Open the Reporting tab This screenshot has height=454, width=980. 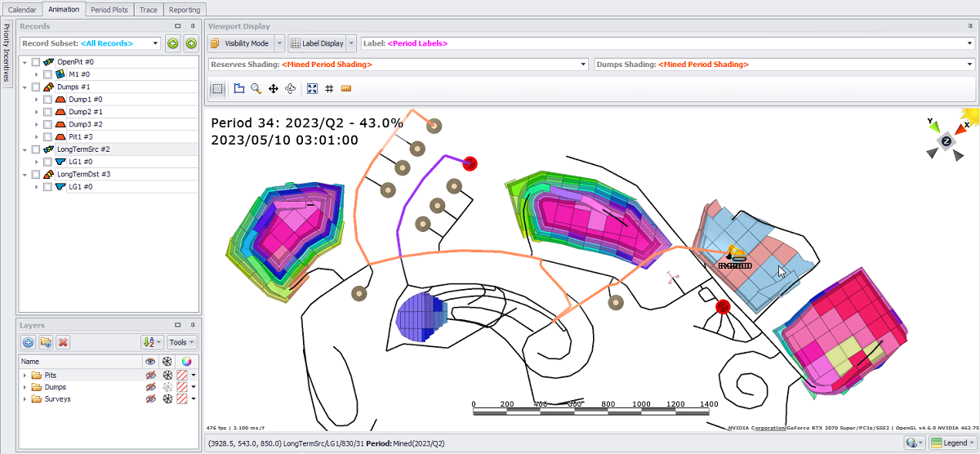[185, 10]
